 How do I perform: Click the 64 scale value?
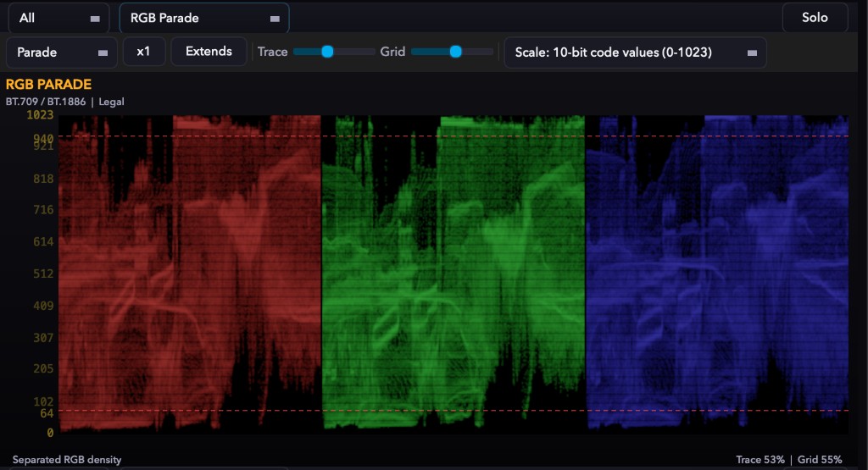[x=47, y=413]
